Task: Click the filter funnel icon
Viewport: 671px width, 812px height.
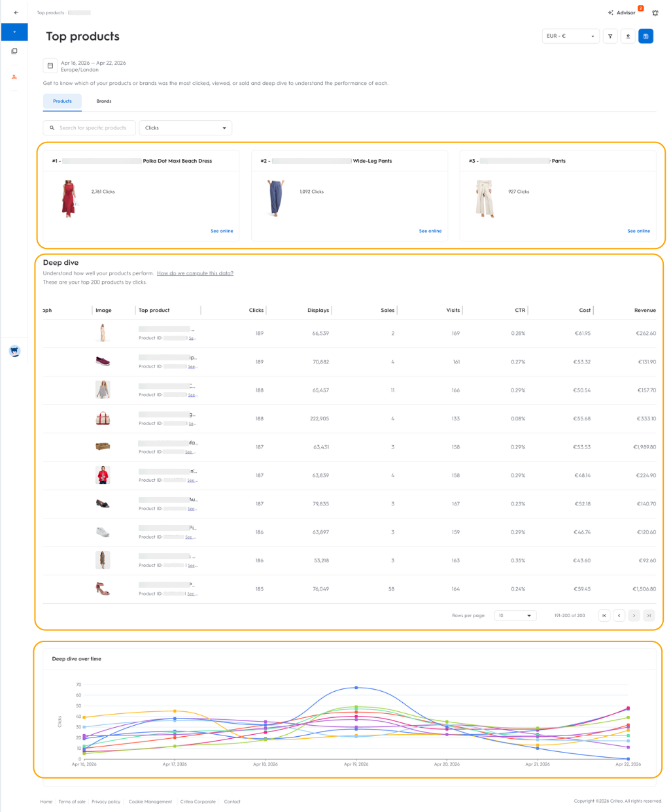Action: (610, 36)
